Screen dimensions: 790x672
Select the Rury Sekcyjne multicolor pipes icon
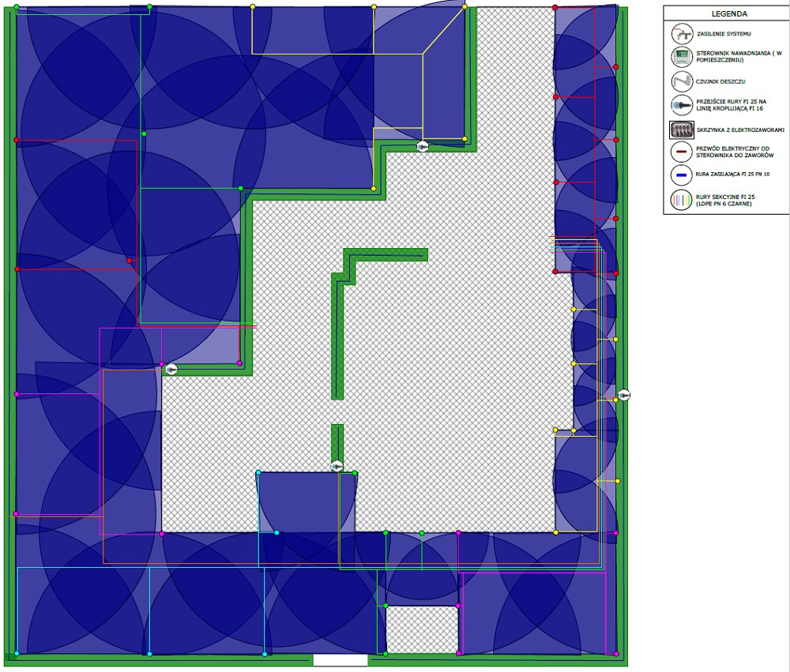tap(680, 199)
